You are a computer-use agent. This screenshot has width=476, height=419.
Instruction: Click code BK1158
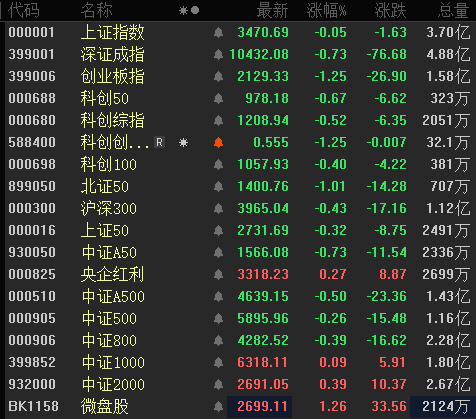[33, 407]
